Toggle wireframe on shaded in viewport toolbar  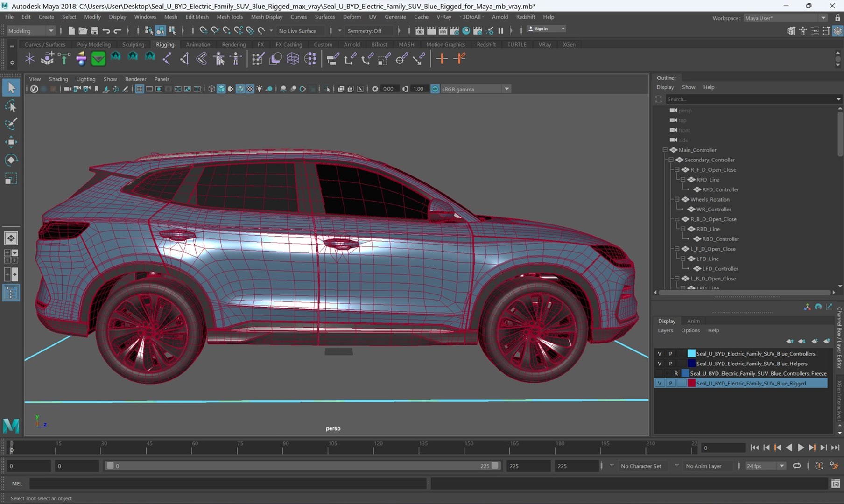pos(240,89)
